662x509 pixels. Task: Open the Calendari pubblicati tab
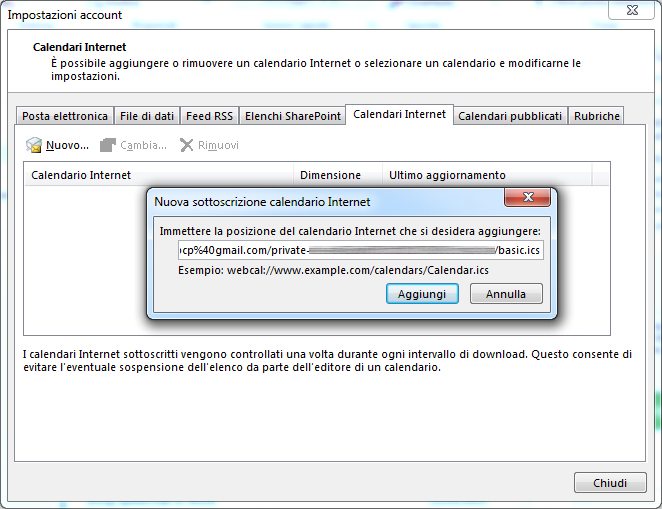click(510, 116)
